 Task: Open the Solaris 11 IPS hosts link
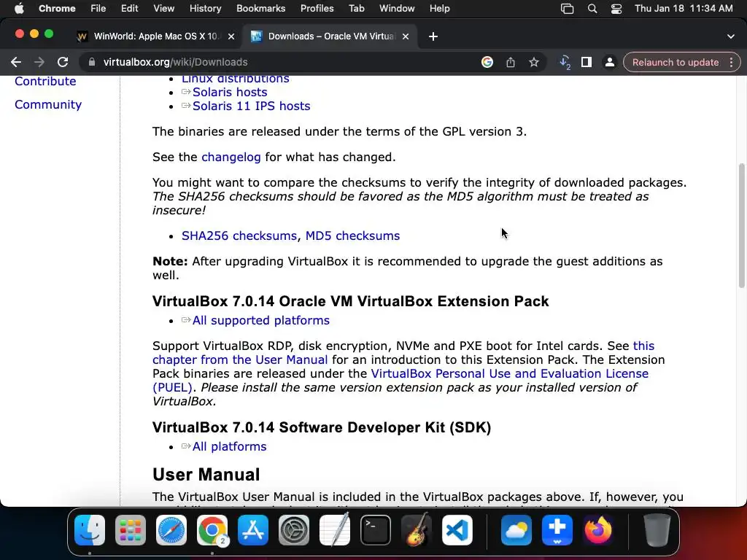click(x=251, y=106)
